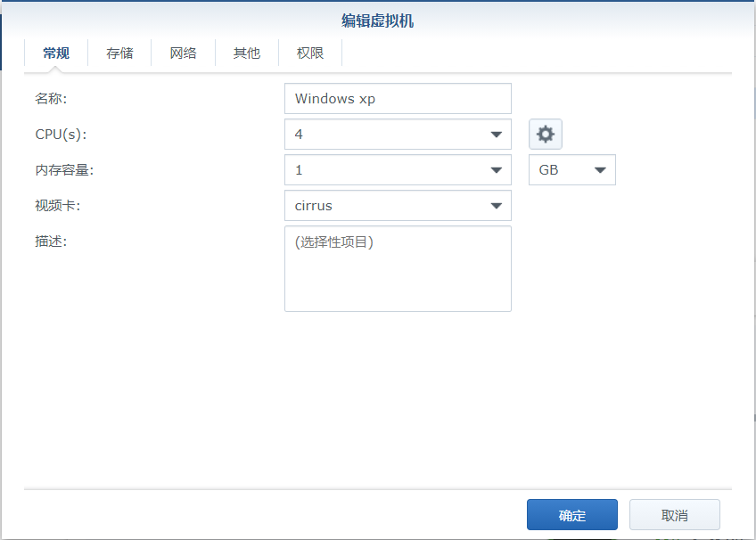Cancel editing with the 取消 button
756x540 pixels.
pyautogui.click(x=675, y=515)
